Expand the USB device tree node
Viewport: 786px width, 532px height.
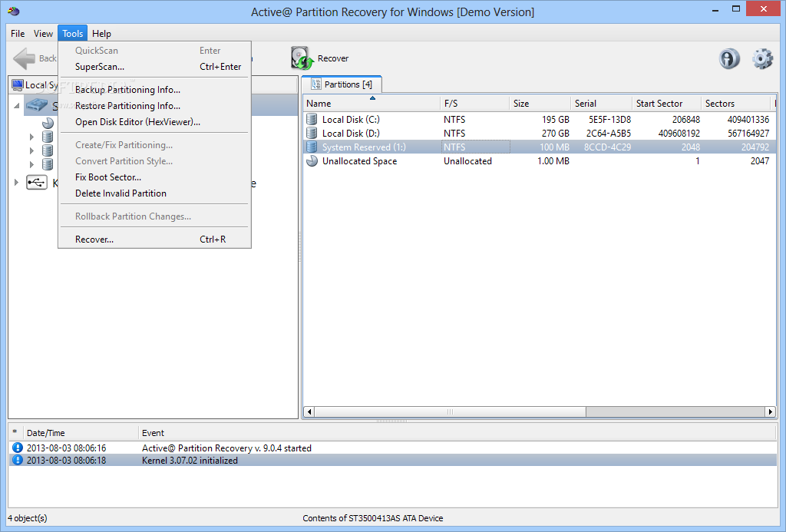coord(17,183)
